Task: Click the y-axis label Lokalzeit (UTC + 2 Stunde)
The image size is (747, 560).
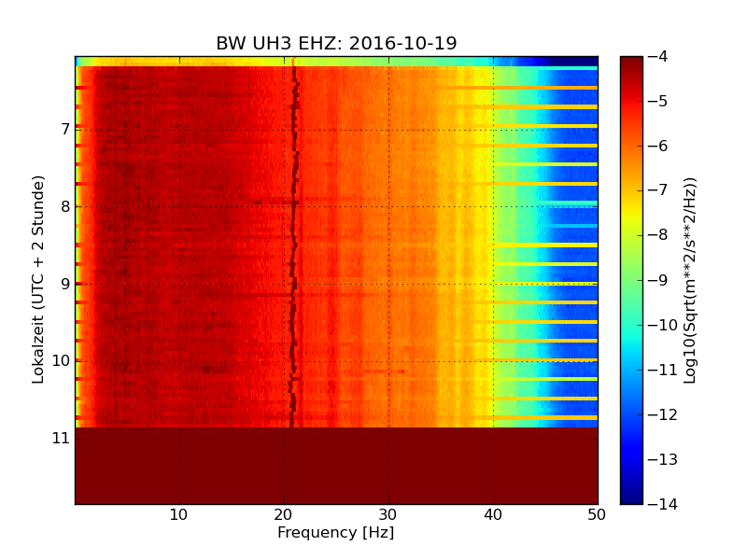Action: pos(37,279)
